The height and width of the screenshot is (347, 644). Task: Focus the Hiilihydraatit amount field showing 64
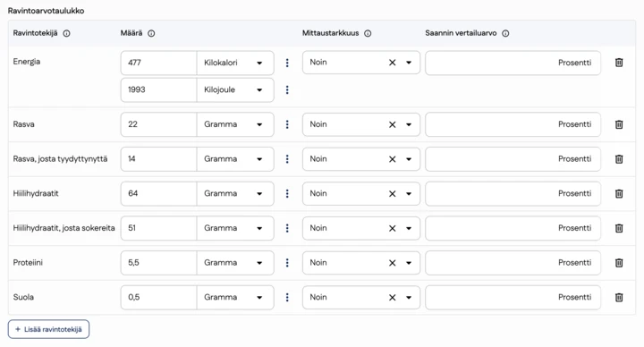158,193
